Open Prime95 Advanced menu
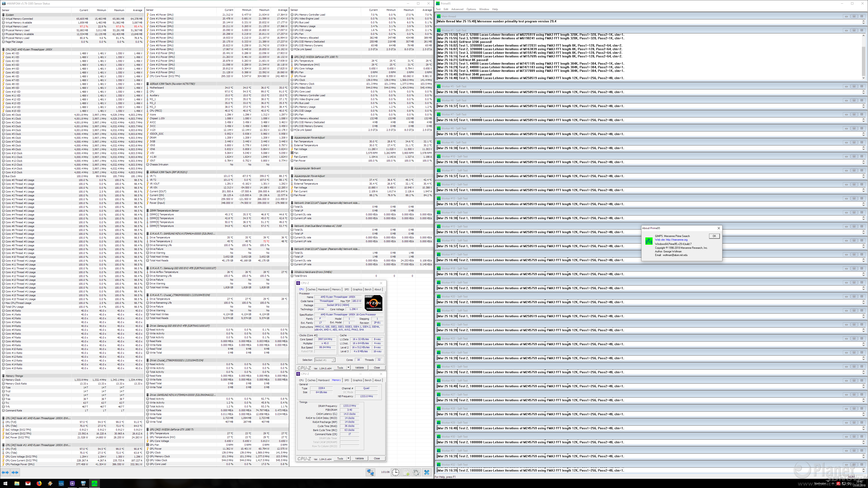Viewport: 868px width, 488px height. point(457,9)
